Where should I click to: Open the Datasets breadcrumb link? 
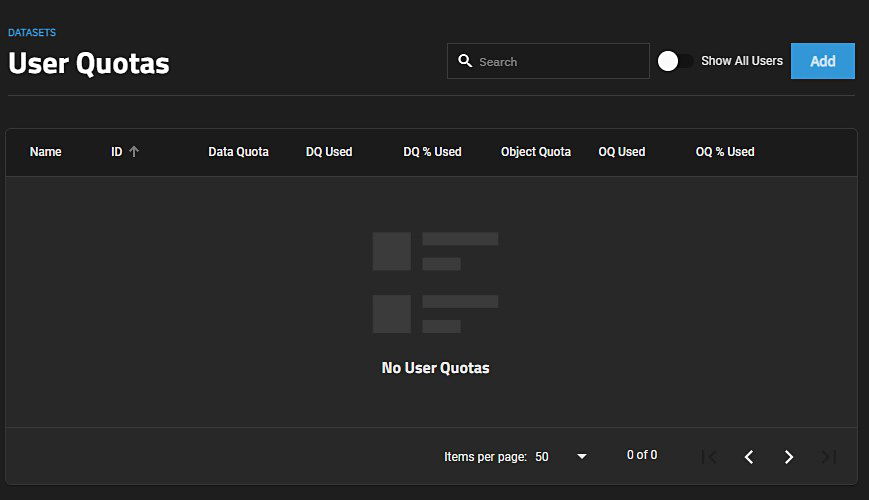point(32,33)
